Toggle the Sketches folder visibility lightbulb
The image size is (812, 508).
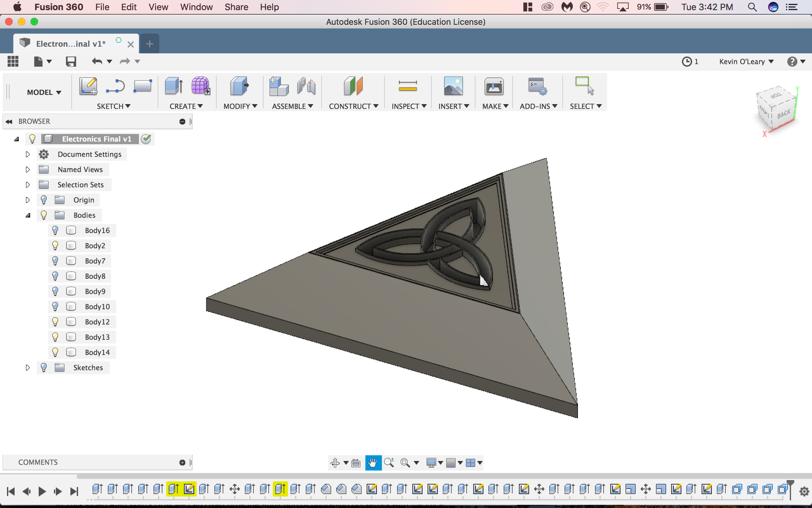coord(44,367)
